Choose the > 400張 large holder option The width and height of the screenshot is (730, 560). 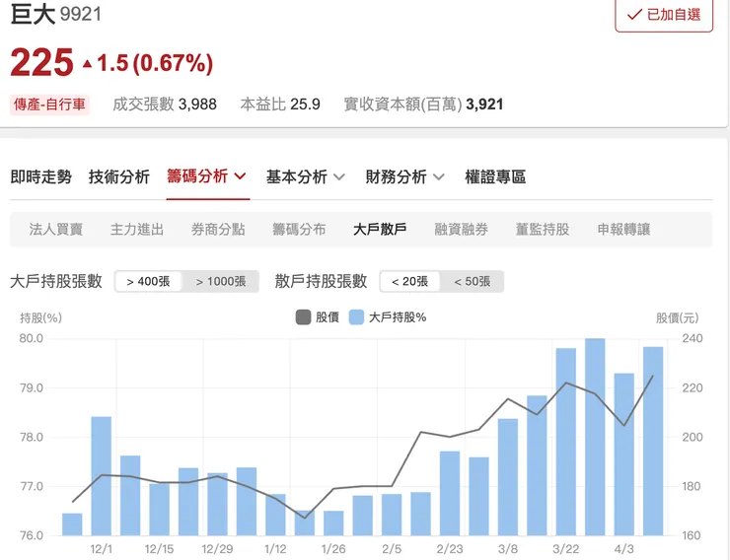[149, 281]
